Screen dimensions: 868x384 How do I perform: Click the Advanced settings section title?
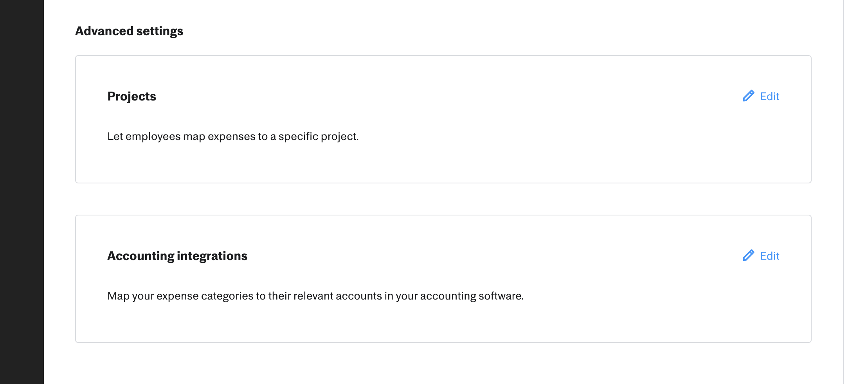[129, 31]
